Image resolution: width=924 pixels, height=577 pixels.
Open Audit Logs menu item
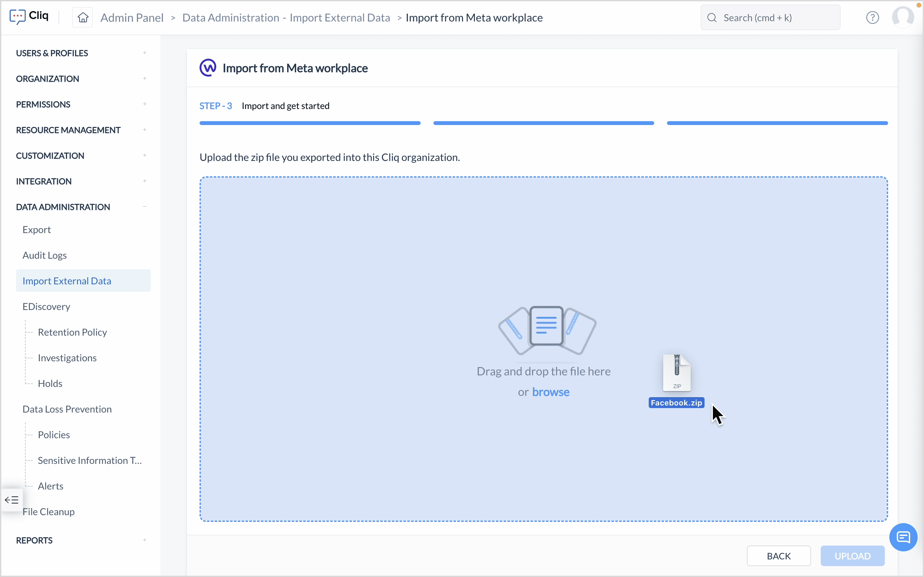(45, 255)
